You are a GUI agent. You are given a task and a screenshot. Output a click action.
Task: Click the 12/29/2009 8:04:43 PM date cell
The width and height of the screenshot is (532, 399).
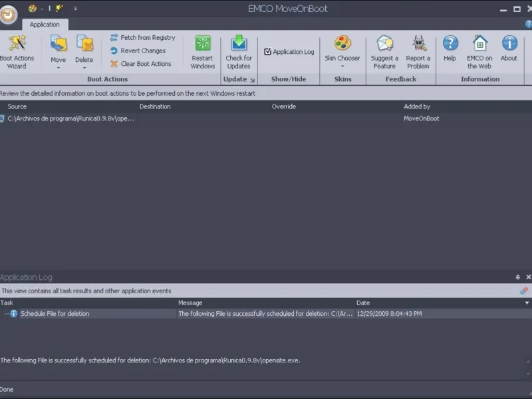(x=389, y=314)
